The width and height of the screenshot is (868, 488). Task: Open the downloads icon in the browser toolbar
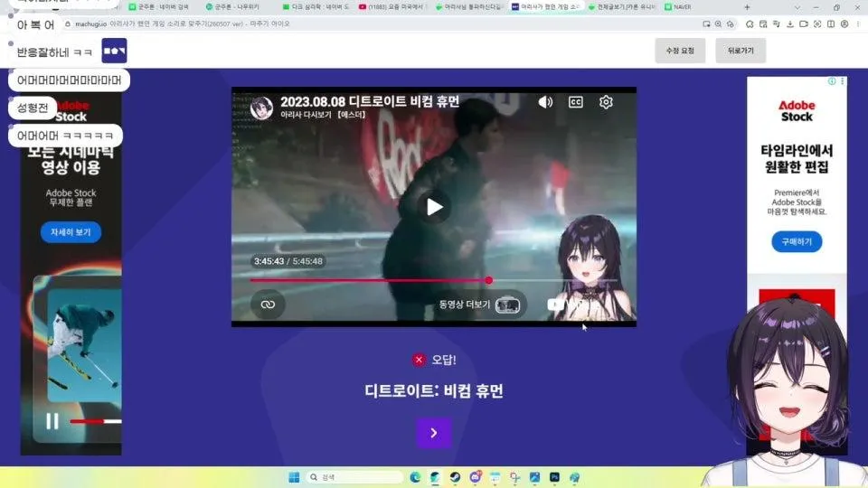(790, 23)
